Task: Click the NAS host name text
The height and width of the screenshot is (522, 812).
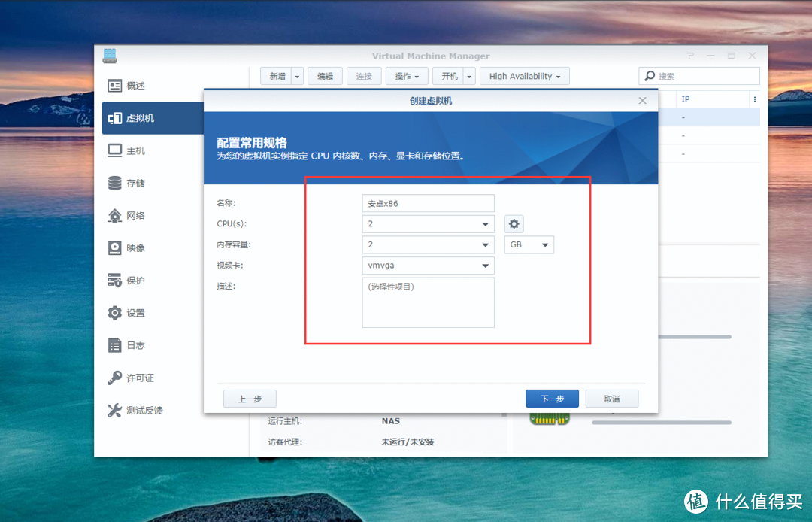Action: point(390,421)
